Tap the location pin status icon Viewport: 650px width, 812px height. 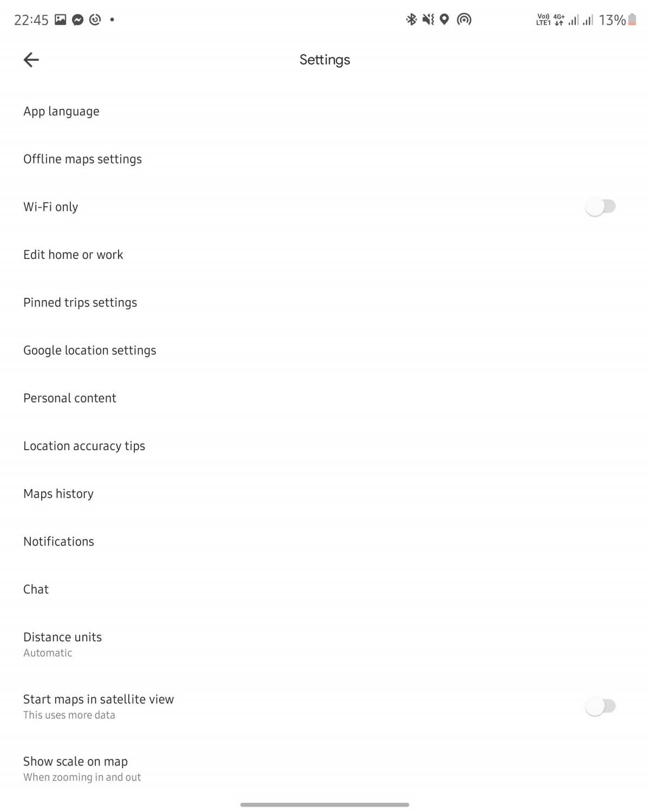[444, 20]
